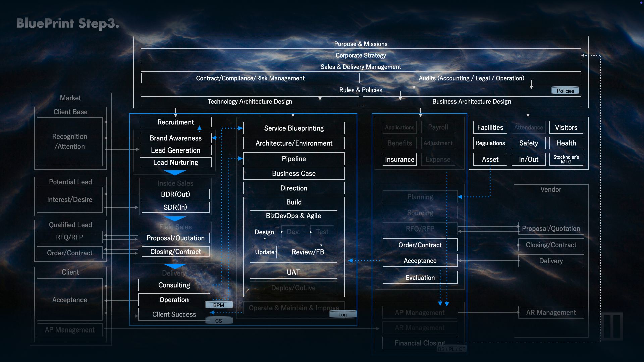The width and height of the screenshot is (644, 362).
Task: Select the Facilities box
Action: pyautogui.click(x=490, y=127)
